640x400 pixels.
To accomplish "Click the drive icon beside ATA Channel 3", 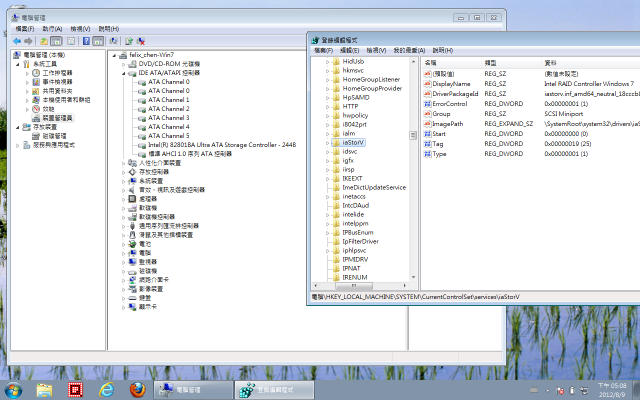I will [142, 118].
